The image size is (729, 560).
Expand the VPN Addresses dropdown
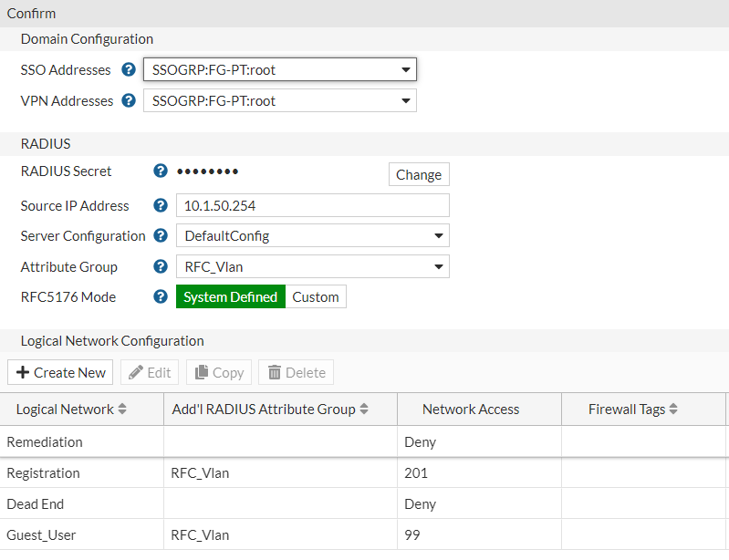tap(279, 100)
